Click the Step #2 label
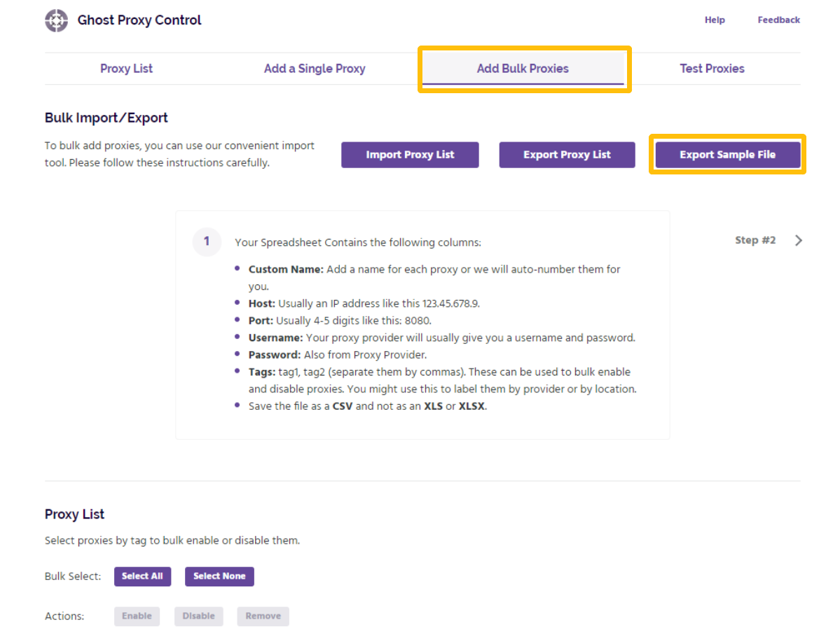The height and width of the screenshot is (634, 840). (755, 240)
